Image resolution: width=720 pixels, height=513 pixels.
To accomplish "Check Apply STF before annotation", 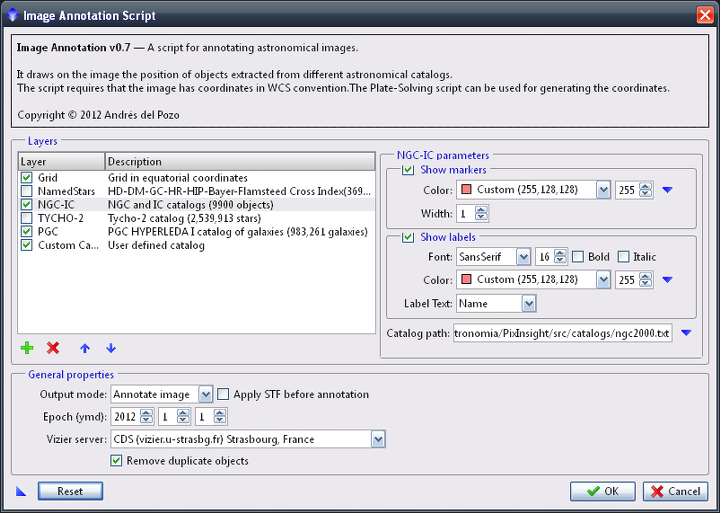I will (x=223, y=395).
